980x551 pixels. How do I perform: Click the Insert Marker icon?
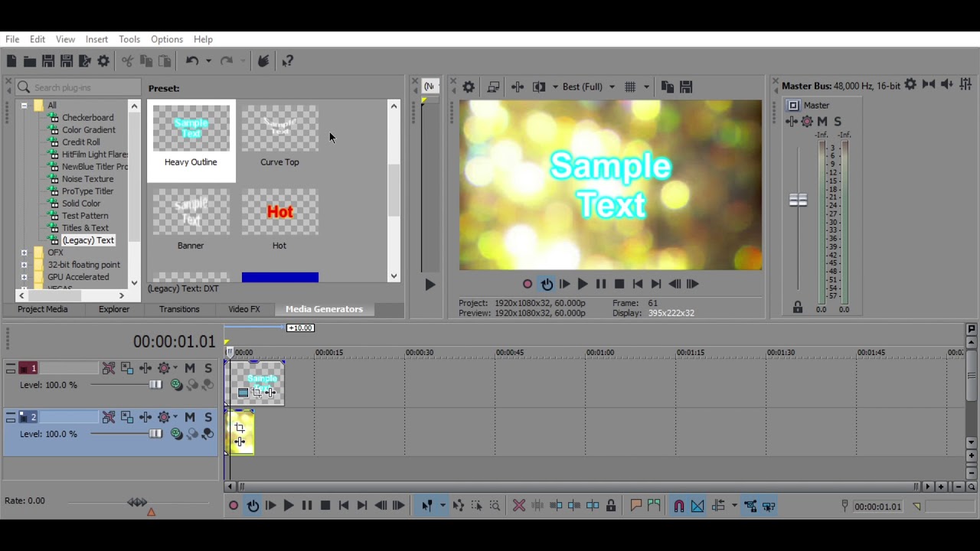[635, 506]
